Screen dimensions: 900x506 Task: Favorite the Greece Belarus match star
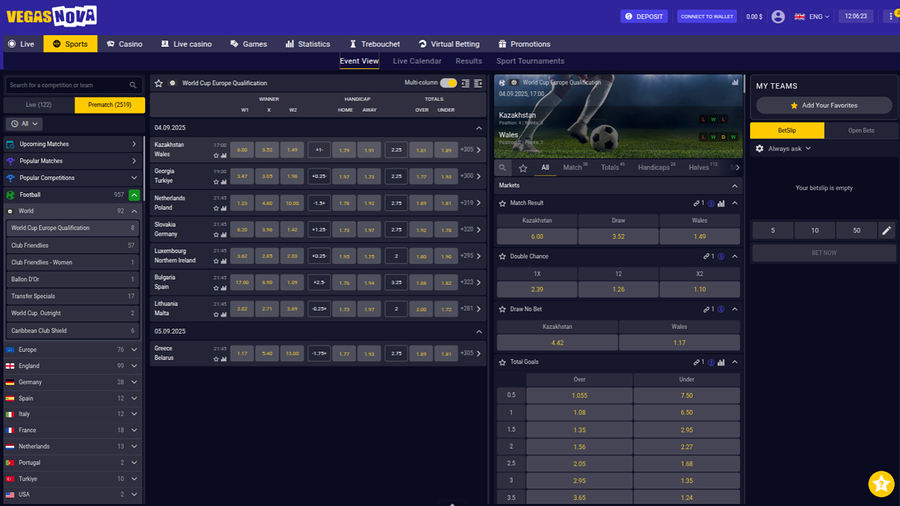coord(216,359)
